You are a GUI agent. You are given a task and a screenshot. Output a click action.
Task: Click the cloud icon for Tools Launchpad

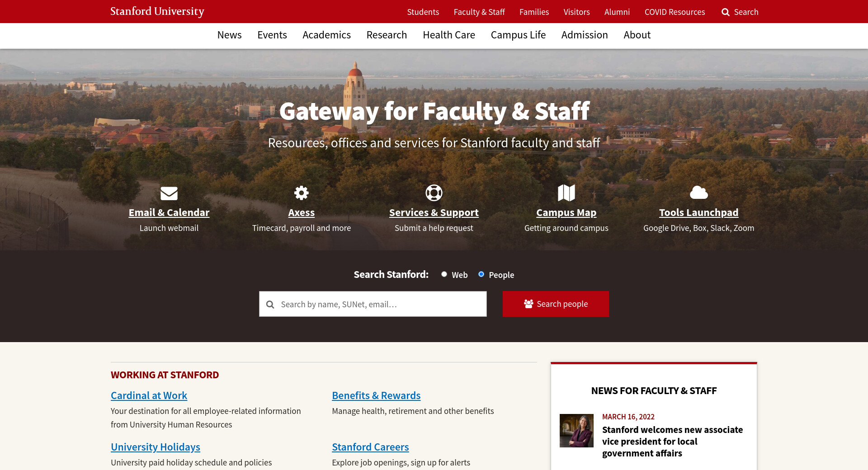point(699,193)
